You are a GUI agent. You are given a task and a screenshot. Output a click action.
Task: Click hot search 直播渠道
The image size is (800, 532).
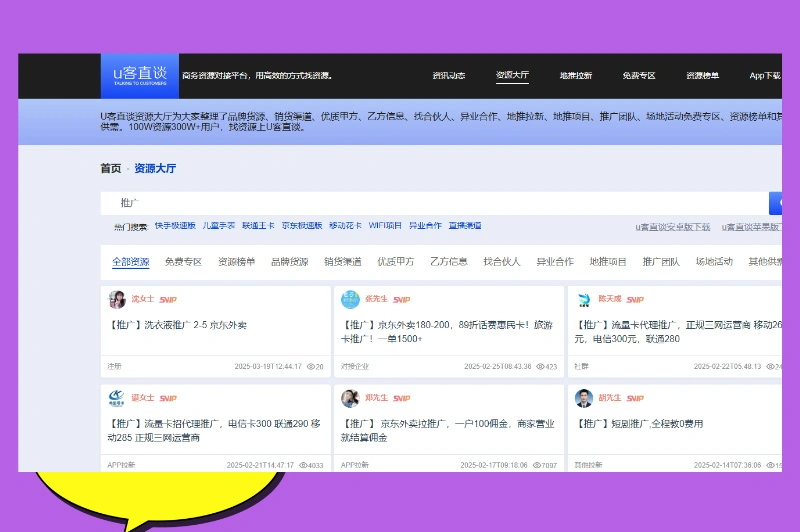(x=465, y=225)
